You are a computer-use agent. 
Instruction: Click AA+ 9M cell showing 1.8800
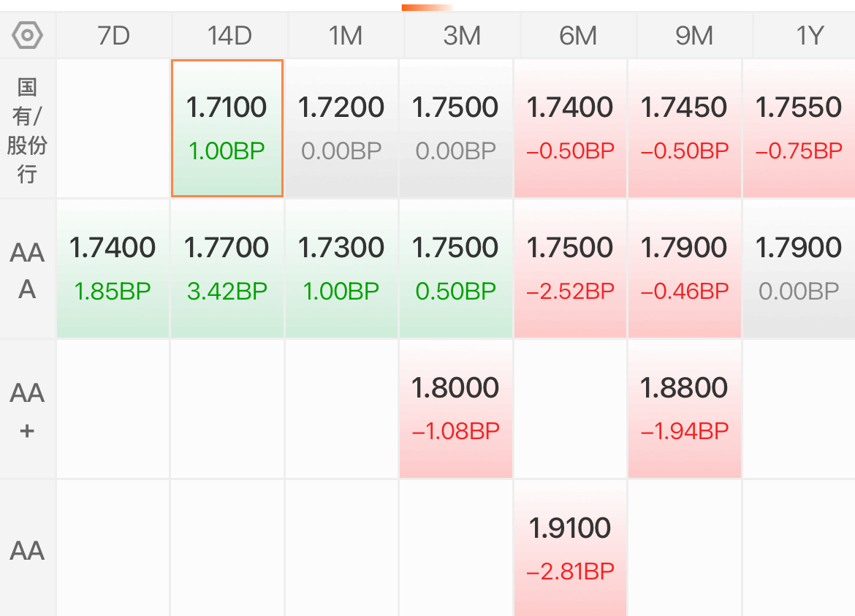pyautogui.click(x=685, y=409)
